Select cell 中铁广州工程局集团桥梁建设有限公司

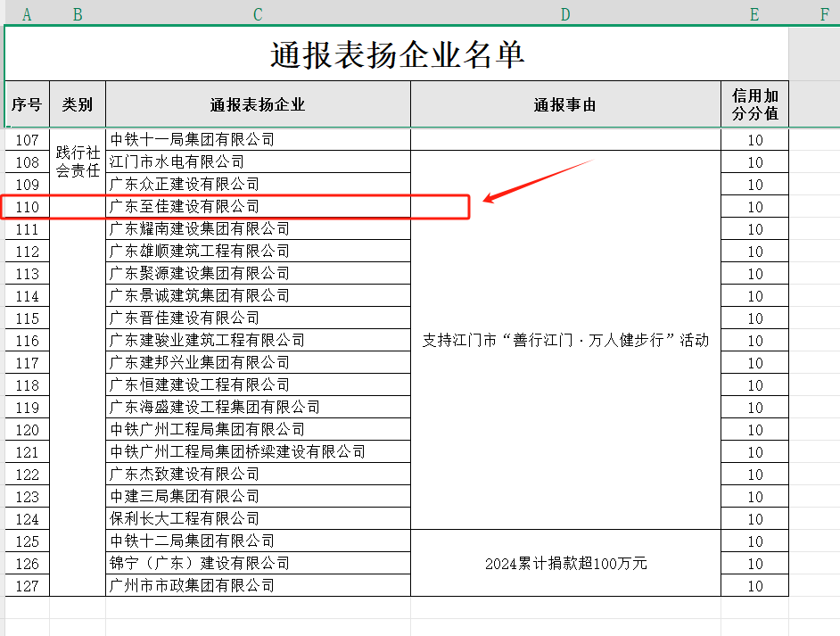click(x=258, y=451)
